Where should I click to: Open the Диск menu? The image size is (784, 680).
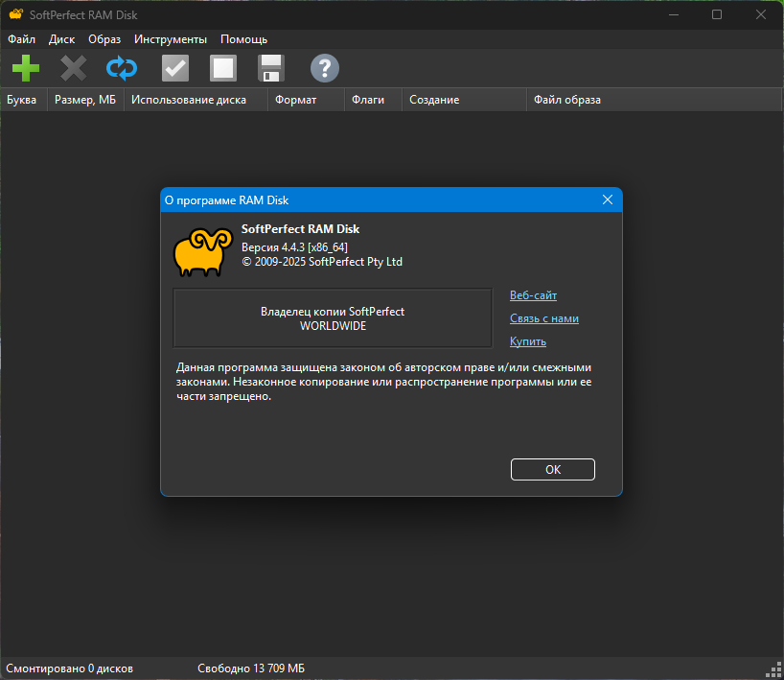click(61, 39)
